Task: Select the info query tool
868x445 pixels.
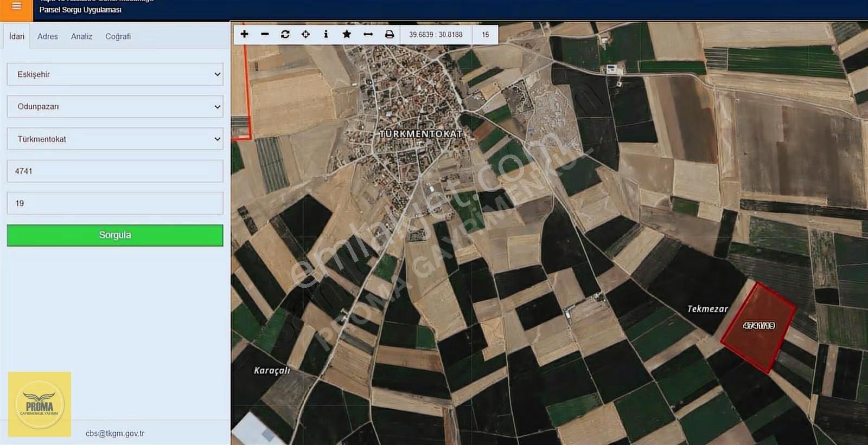Action: coord(325,34)
